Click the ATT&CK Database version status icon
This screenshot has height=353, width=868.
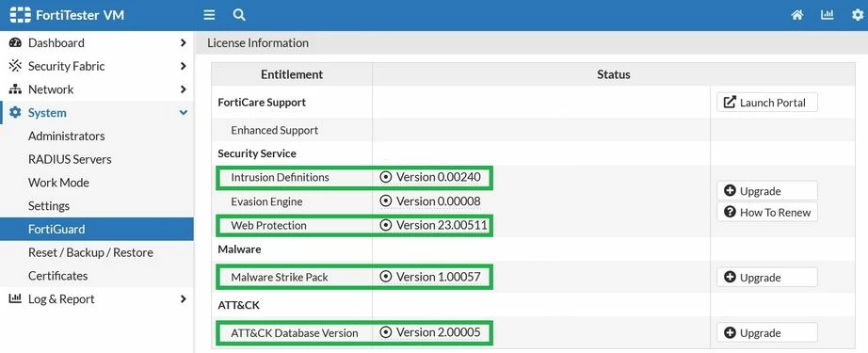[x=386, y=332]
